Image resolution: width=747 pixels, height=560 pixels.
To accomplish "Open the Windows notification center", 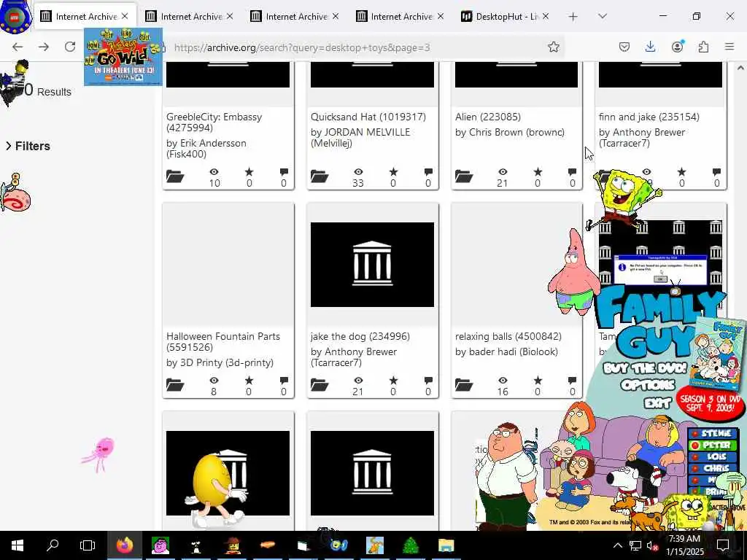I will point(723,545).
